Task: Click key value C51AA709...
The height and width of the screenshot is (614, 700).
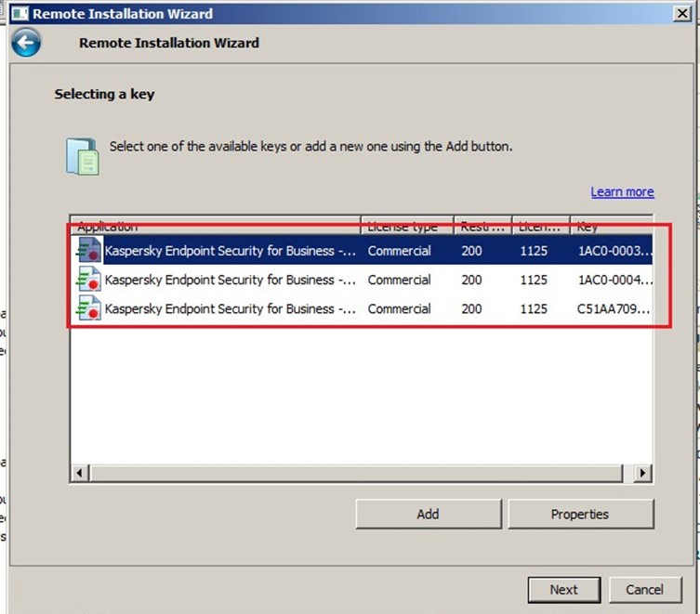Action: 614,308
